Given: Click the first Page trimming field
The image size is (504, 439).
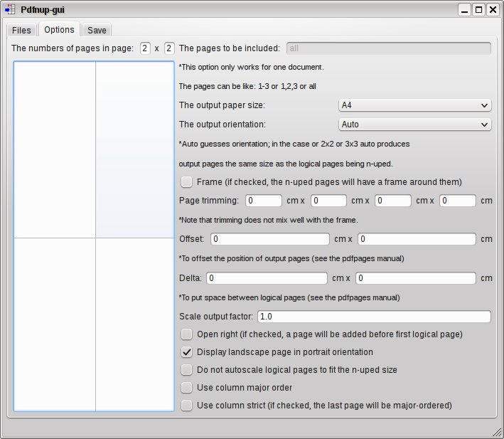Looking at the screenshot, I should click(x=264, y=201).
